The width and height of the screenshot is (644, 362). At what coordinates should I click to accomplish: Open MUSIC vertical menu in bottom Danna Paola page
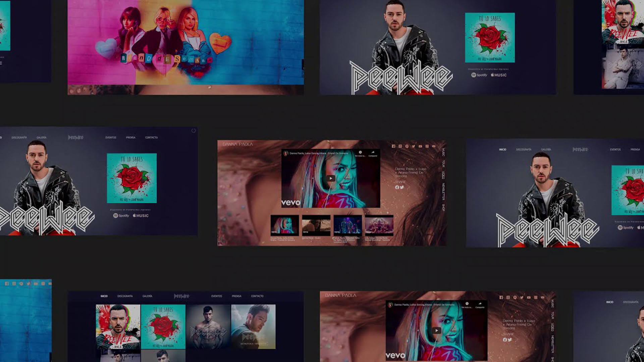coord(552,304)
